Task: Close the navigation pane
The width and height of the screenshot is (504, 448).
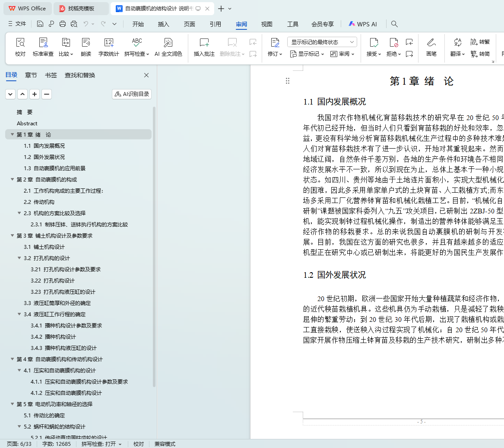Action: (x=146, y=75)
